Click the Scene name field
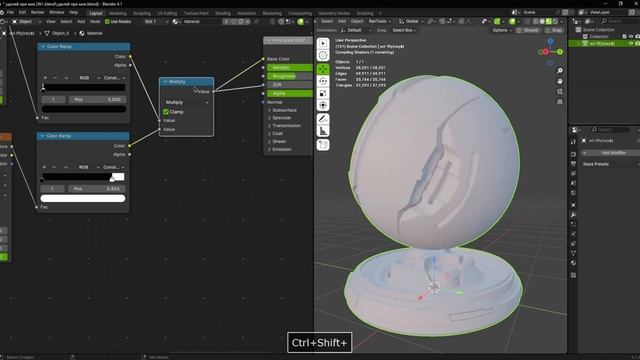640x360 pixels. tap(540, 13)
